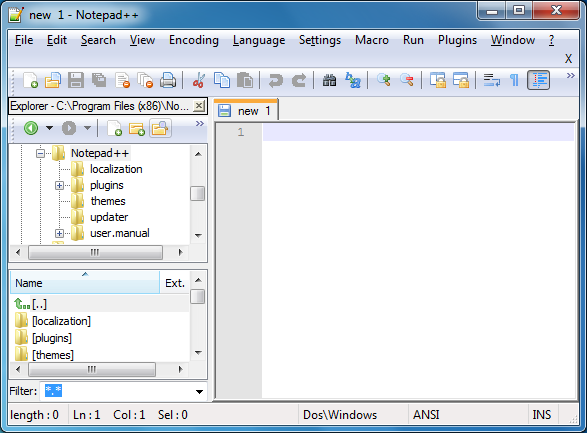Zoom out with magnifier minus icon
Viewport: 587px width, 433px height.
tap(407, 80)
